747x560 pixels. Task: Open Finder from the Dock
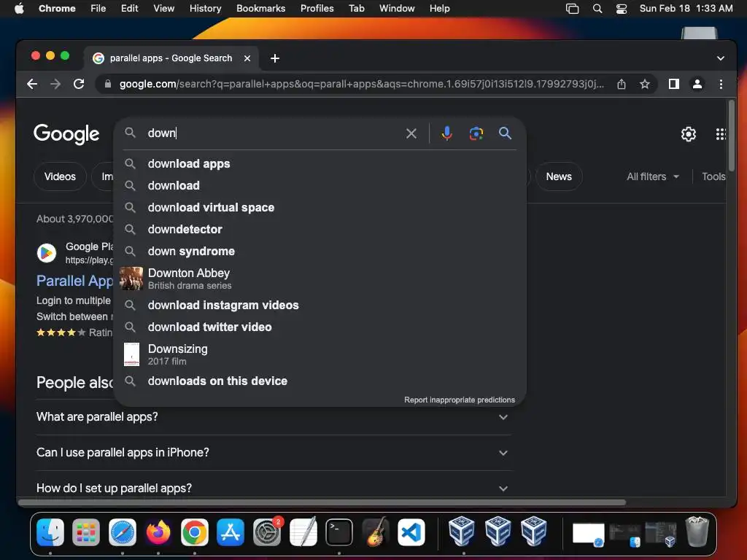(x=50, y=532)
